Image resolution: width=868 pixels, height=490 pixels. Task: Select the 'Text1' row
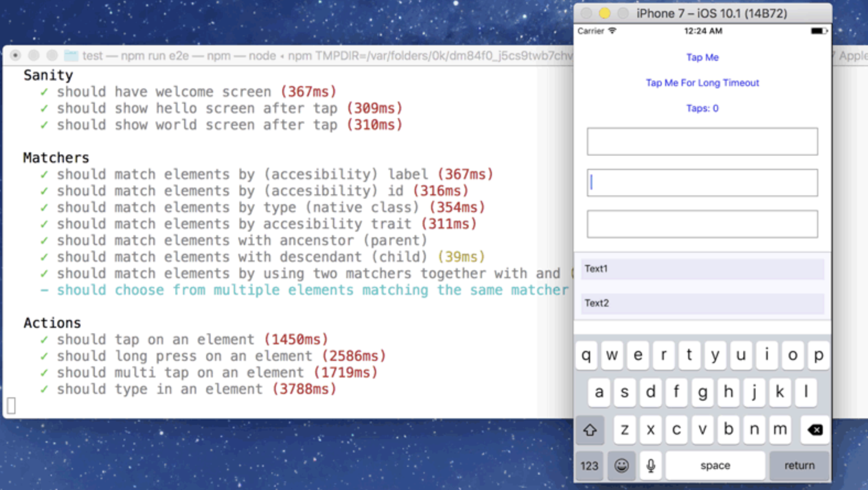702,269
